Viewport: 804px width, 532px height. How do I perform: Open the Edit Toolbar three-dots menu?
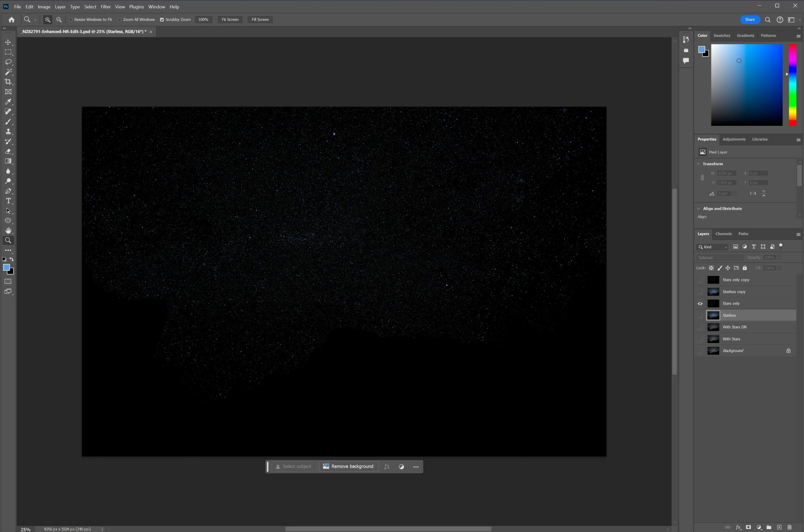[x=8, y=250]
